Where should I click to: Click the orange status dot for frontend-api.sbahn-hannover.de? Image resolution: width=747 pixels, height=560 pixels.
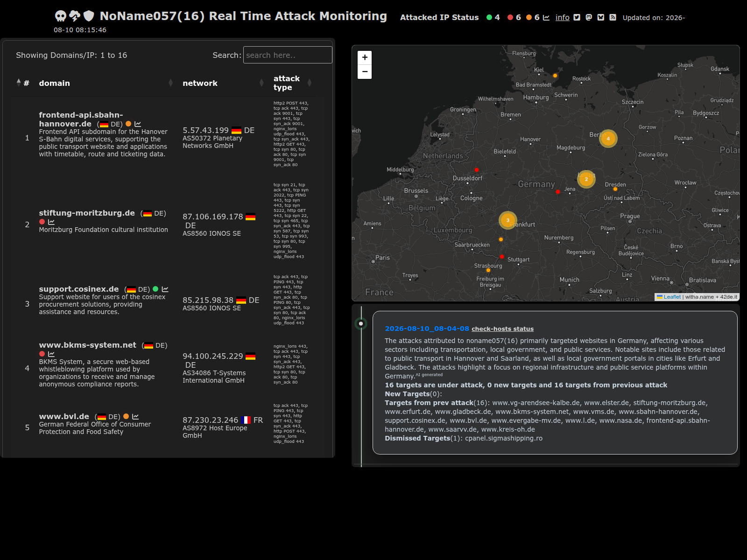pyautogui.click(x=128, y=124)
